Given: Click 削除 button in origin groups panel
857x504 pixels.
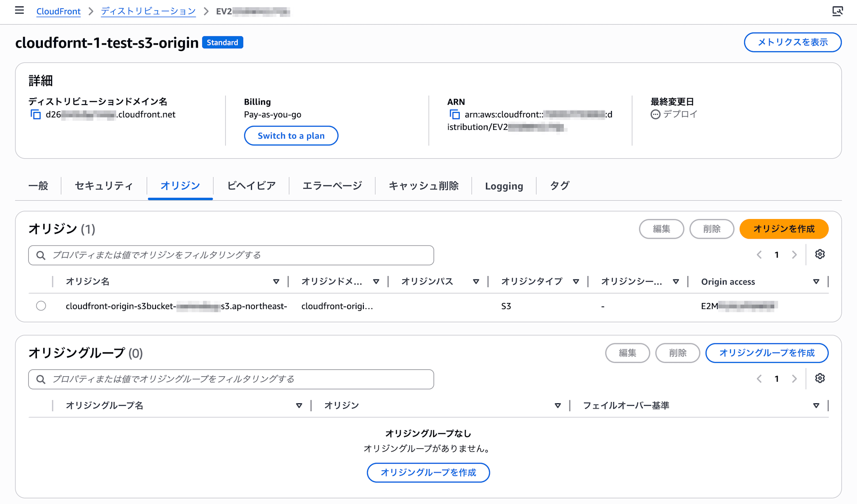Looking at the screenshot, I should (x=677, y=353).
